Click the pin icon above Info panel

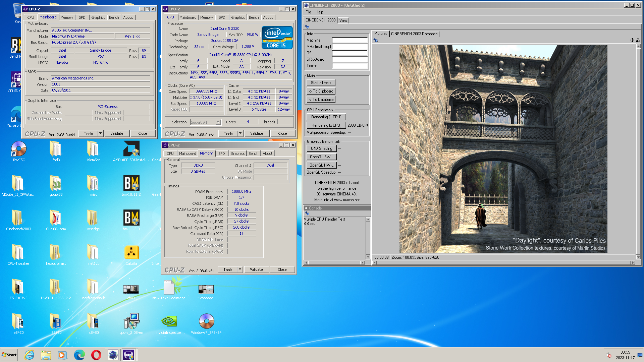point(307,27)
